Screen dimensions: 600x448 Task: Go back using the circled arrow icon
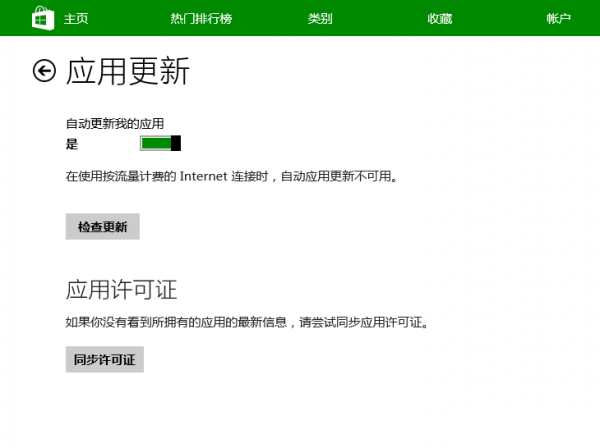[44, 71]
